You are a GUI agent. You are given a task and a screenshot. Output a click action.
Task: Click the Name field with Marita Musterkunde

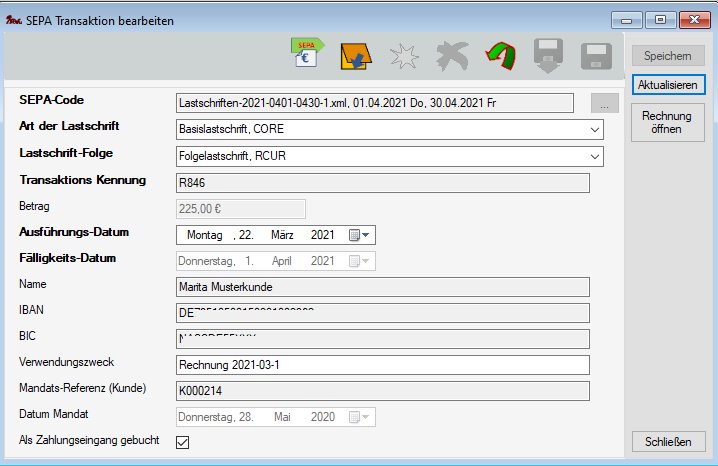pyautogui.click(x=382, y=287)
